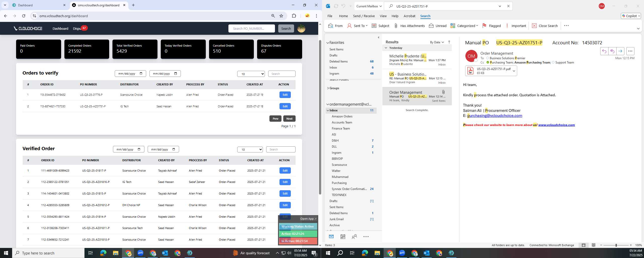
Task: Select Synnex Order Confirmati... folder
Action: point(349,189)
